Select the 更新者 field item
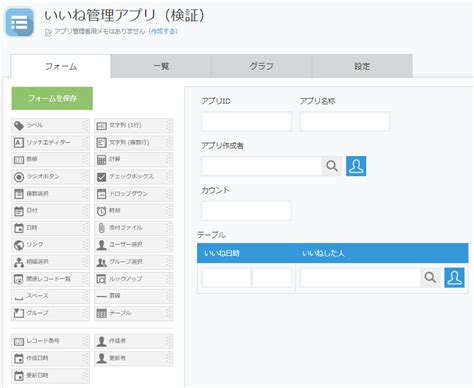This screenshot has width=474, height=388. pyautogui.click(x=133, y=358)
